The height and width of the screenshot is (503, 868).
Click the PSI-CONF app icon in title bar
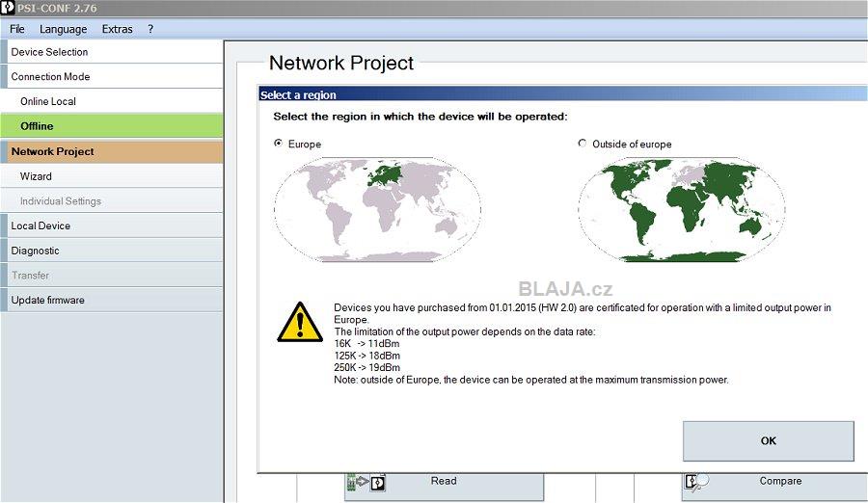7,8
